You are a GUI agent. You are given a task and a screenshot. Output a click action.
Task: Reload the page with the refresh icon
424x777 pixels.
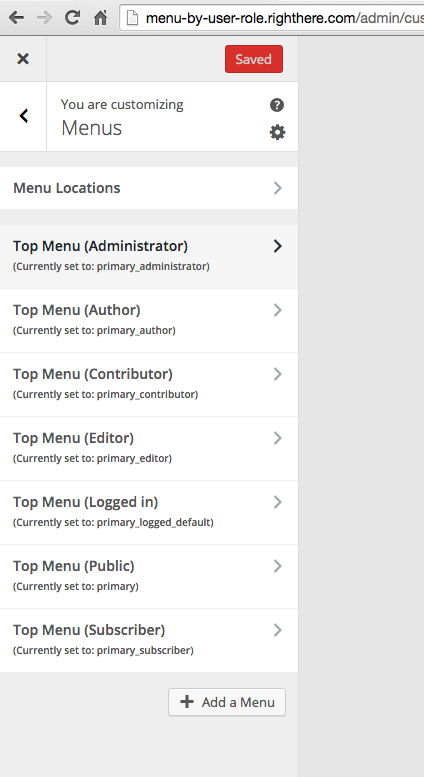click(x=72, y=18)
